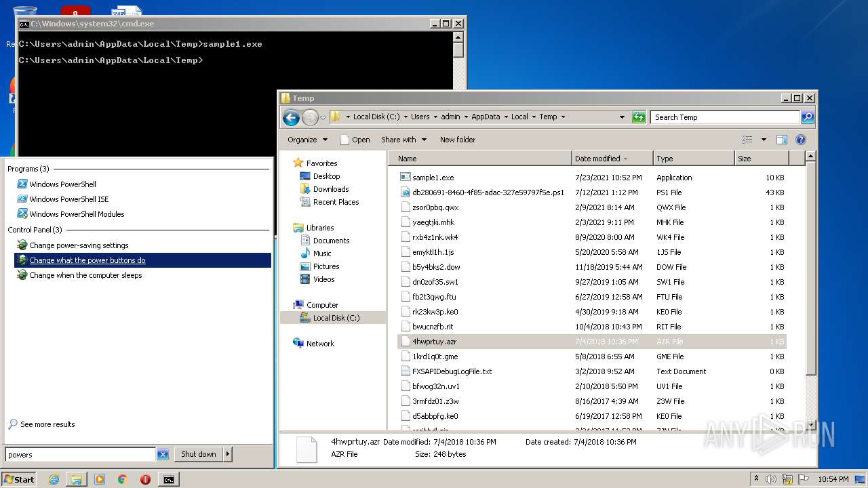Select Change what the power buttons do

coord(142,260)
